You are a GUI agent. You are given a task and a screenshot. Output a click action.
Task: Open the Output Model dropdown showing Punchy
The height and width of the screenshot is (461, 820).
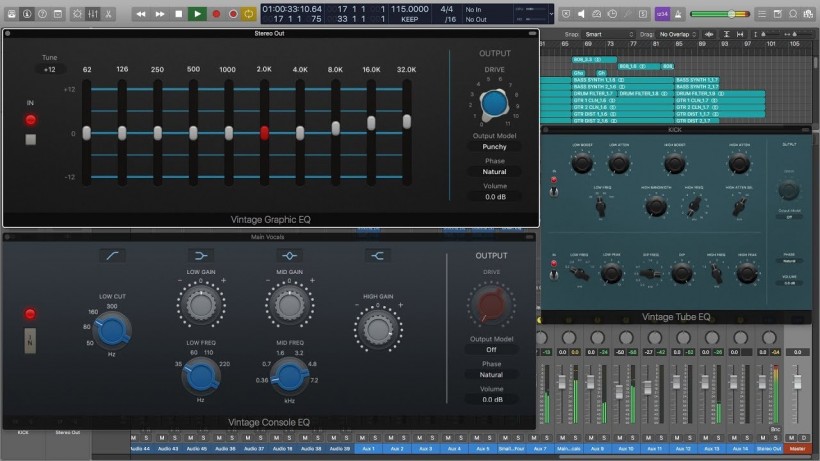pyautogui.click(x=494, y=147)
